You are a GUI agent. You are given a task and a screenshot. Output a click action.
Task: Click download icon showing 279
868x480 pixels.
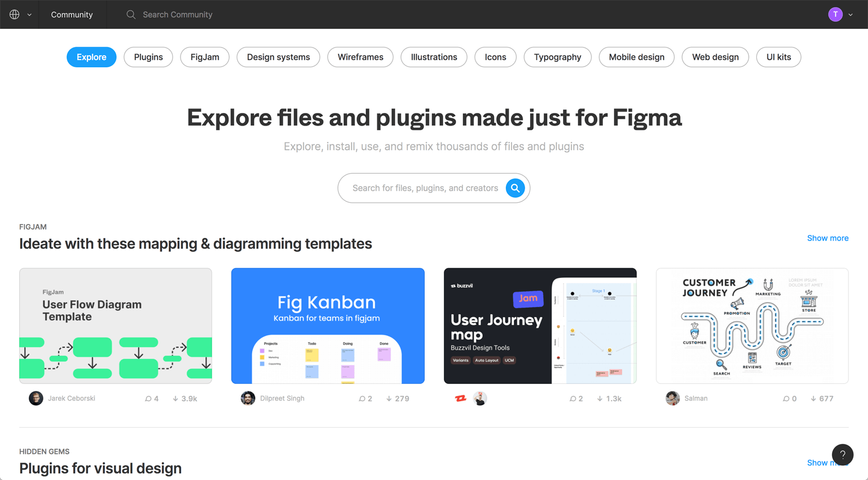click(x=389, y=399)
